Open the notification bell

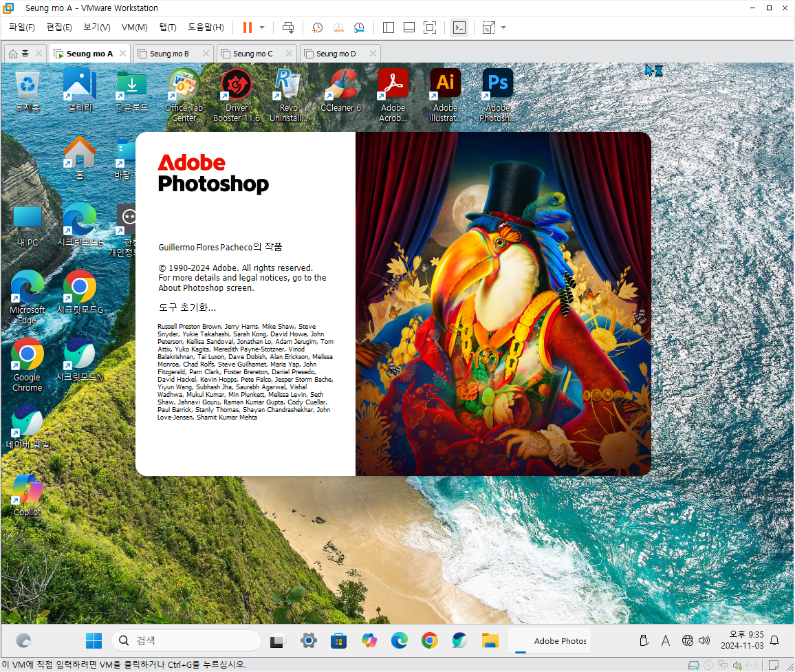774,640
